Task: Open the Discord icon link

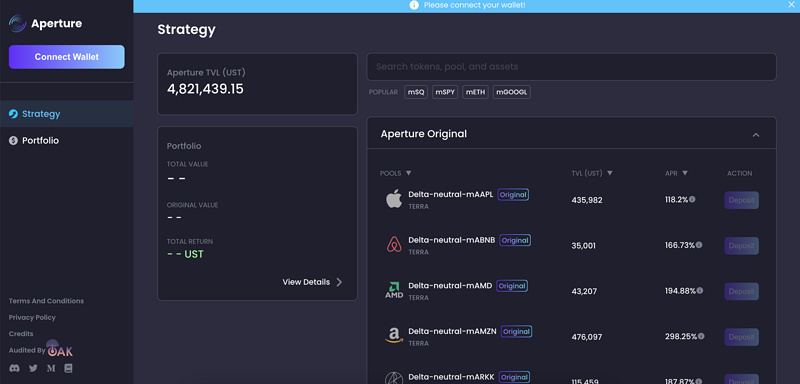Action: (x=15, y=368)
